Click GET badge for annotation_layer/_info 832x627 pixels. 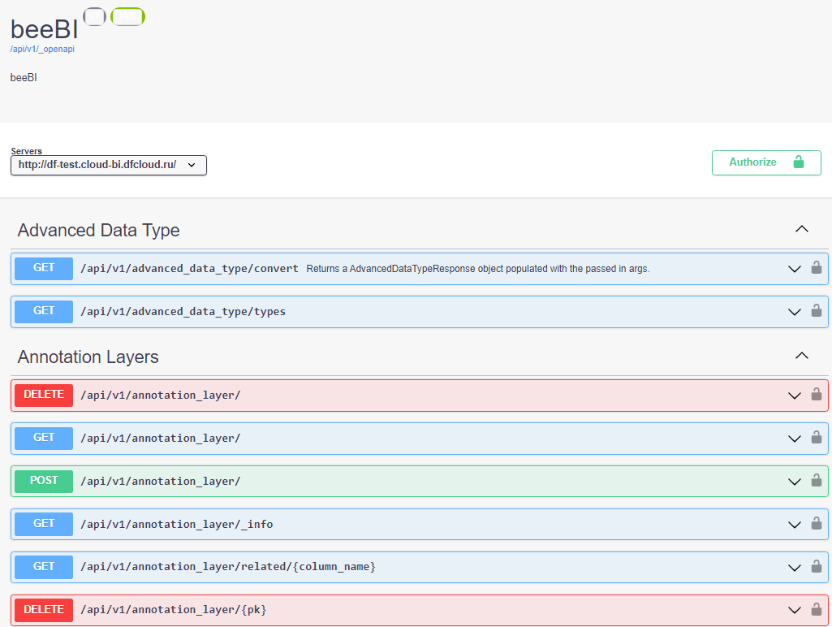[44, 524]
